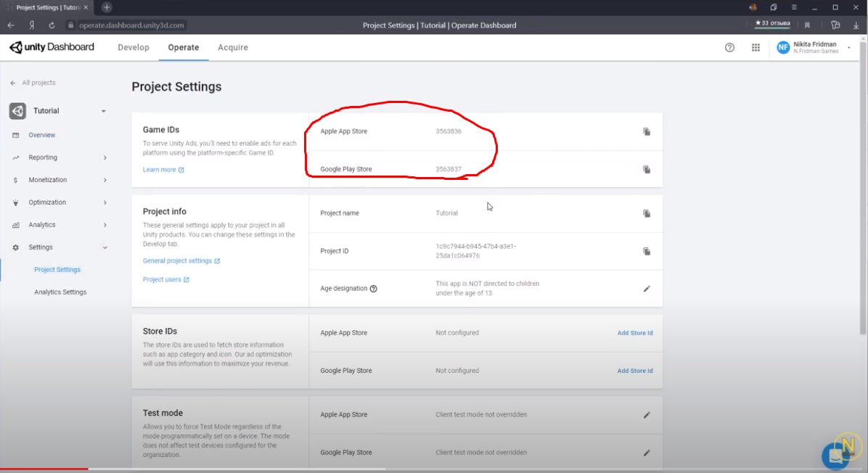Collapse the Settings menu
The height and width of the screenshot is (473, 868).
[x=105, y=247]
